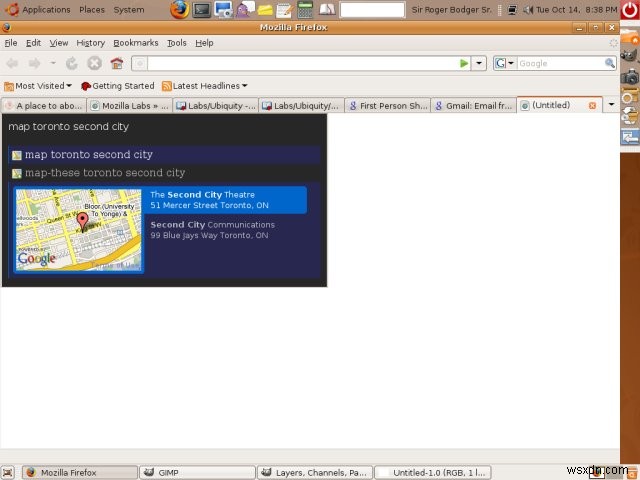The image size is (640, 480).
Task: Click the Back navigation arrow
Action: (12, 63)
